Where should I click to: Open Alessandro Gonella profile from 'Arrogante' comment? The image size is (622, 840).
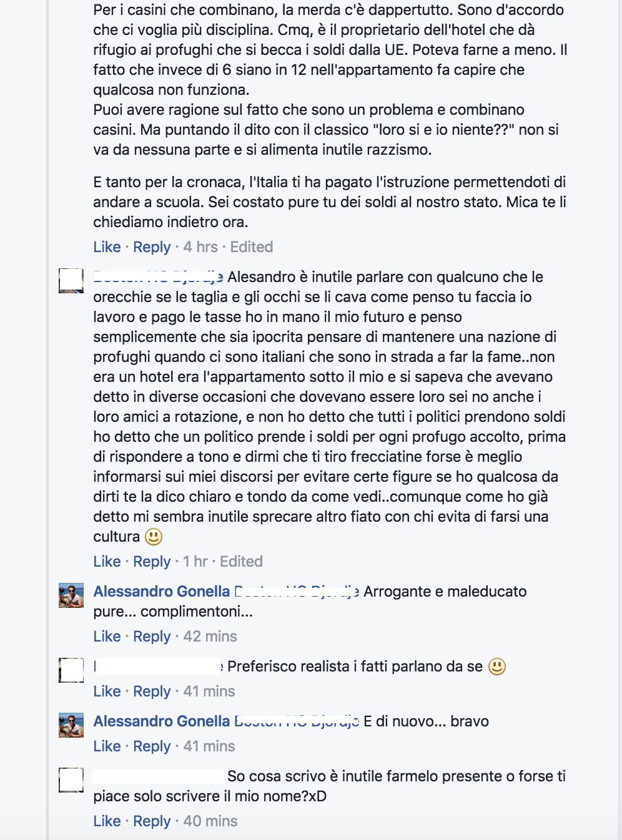pos(162,592)
